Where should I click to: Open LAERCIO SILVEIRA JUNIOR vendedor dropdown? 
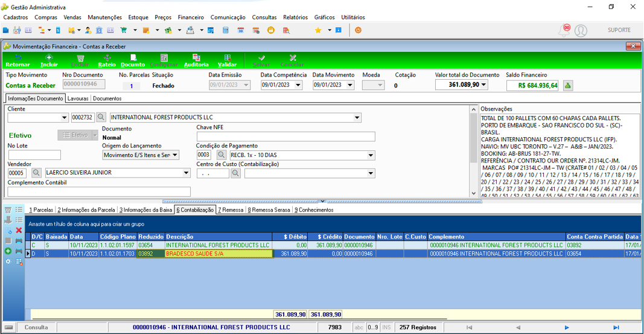(186, 173)
